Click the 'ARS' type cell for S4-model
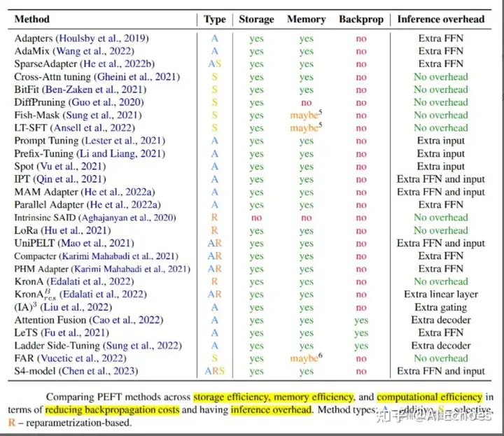Image resolution: width=504 pixels, height=436 pixels. tap(215, 371)
